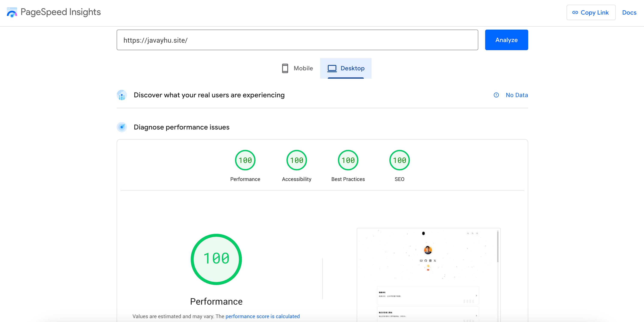Viewport: 644px width, 322px height.
Task: Select the SEO score gauge
Action: click(399, 160)
